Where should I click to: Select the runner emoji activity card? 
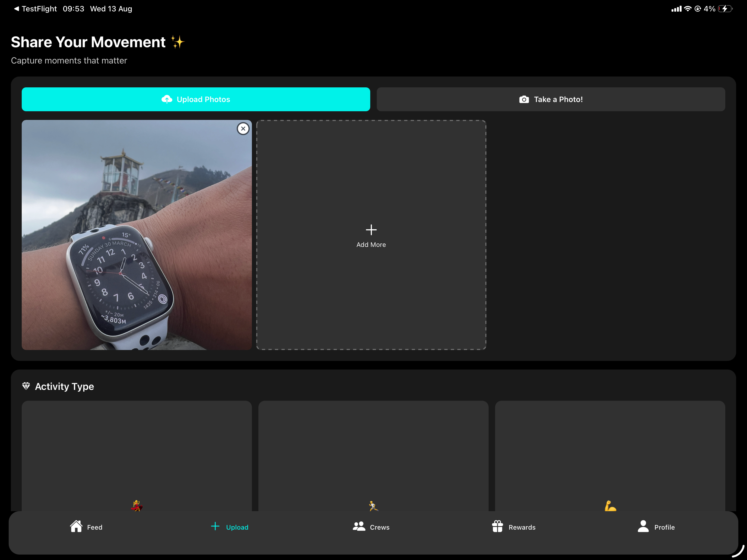373,456
